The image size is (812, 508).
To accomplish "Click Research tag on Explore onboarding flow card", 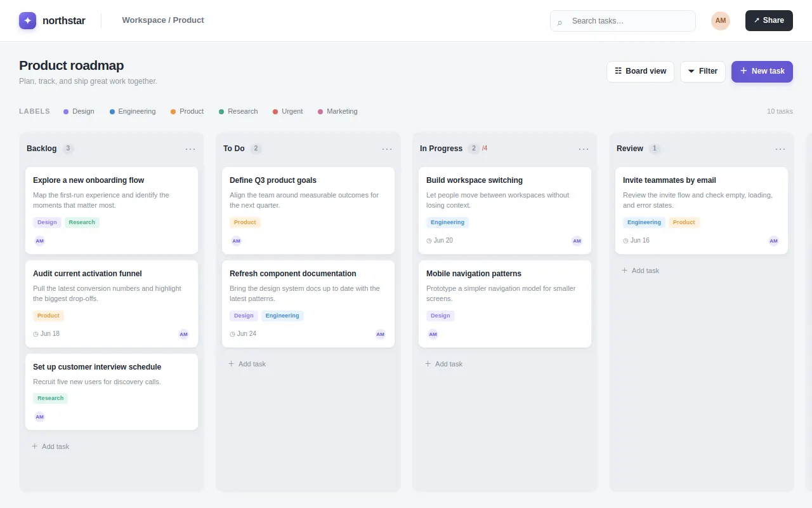I will click(x=82, y=222).
